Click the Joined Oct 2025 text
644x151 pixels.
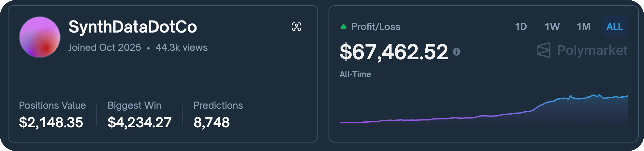(x=105, y=48)
